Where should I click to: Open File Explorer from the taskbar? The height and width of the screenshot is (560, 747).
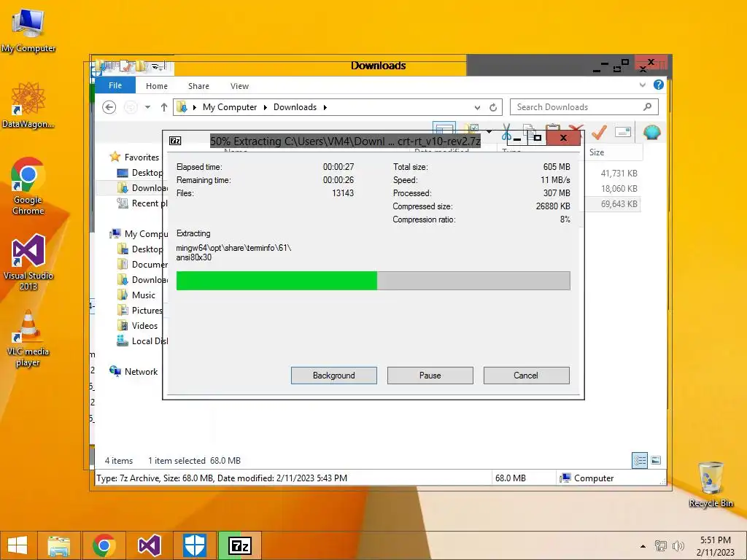click(58, 545)
